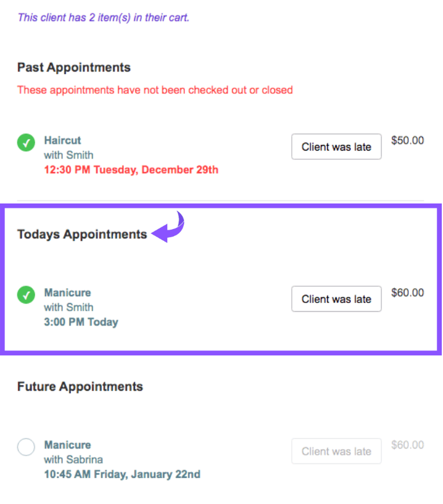Click the 10:45 AM Friday, January 22nd date
Viewport: 443px width, 504px height.
(122, 475)
